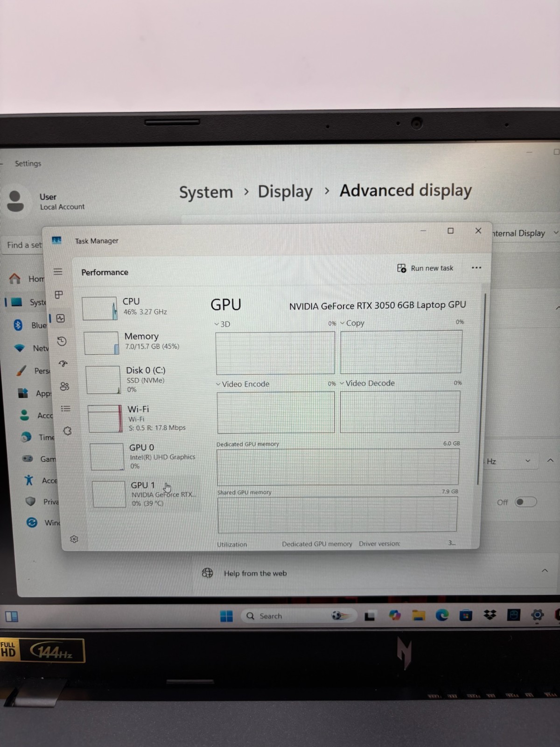Open the Startup apps page icon
This screenshot has width=560, height=747.
coord(63,364)
